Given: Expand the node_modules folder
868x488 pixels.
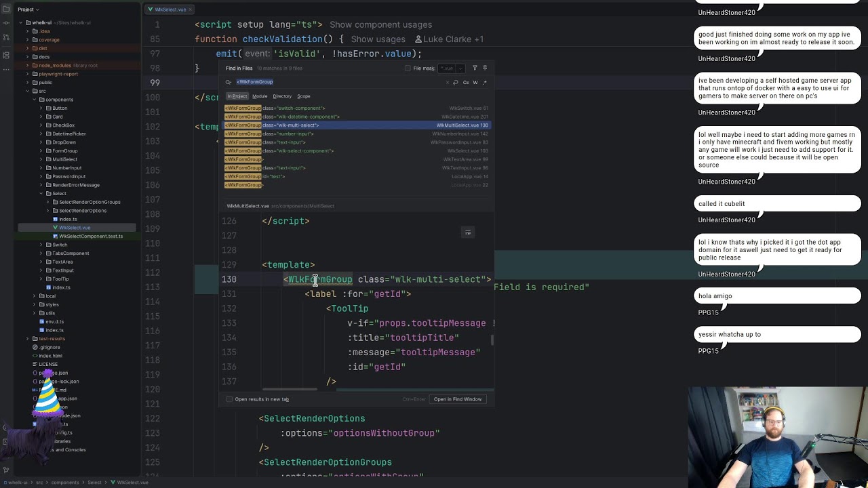Looking at the screenshot, I should coord(28,66).
